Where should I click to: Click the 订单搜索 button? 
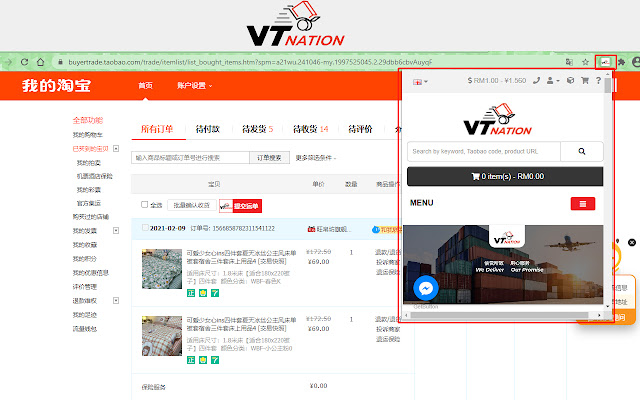(269, 158)
